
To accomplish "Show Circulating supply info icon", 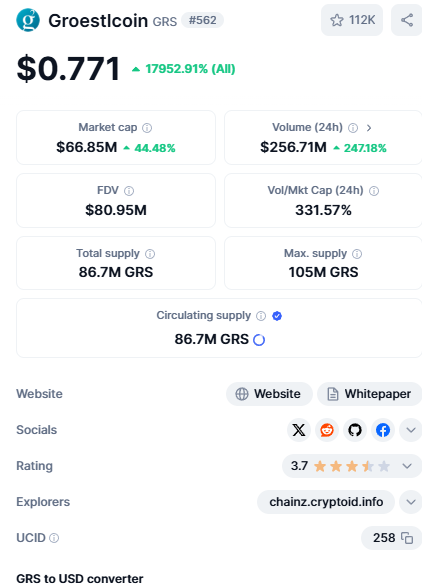I will (x=261, y=316).
